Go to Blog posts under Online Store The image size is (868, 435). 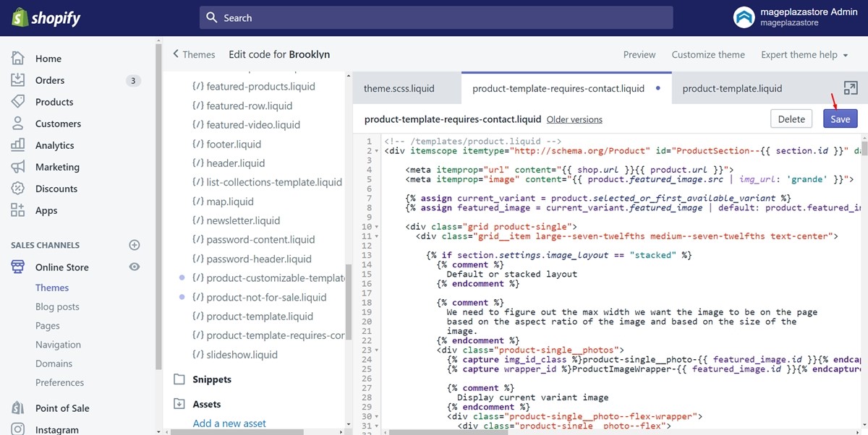point(57,306)
